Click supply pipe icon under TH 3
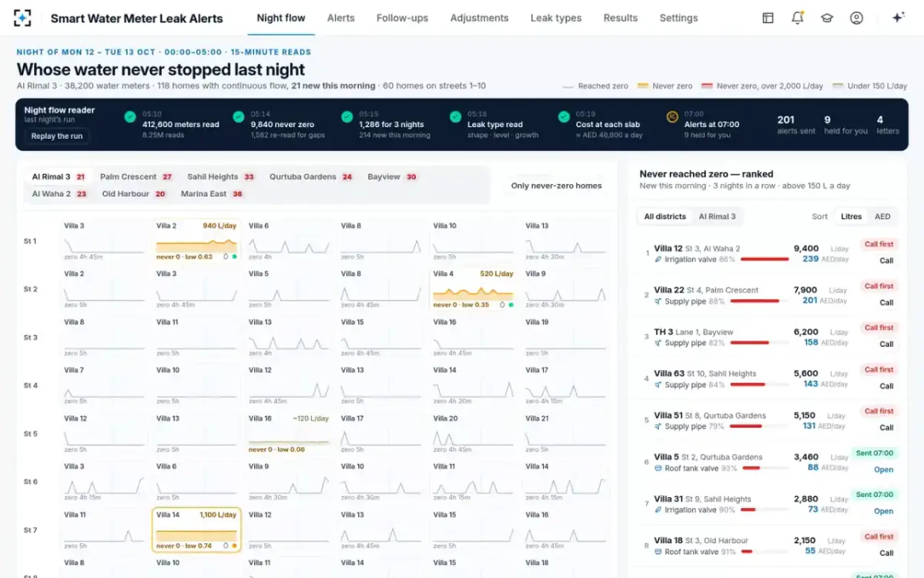The width and height of the screenshot is (924, 578). coord(658,343)
